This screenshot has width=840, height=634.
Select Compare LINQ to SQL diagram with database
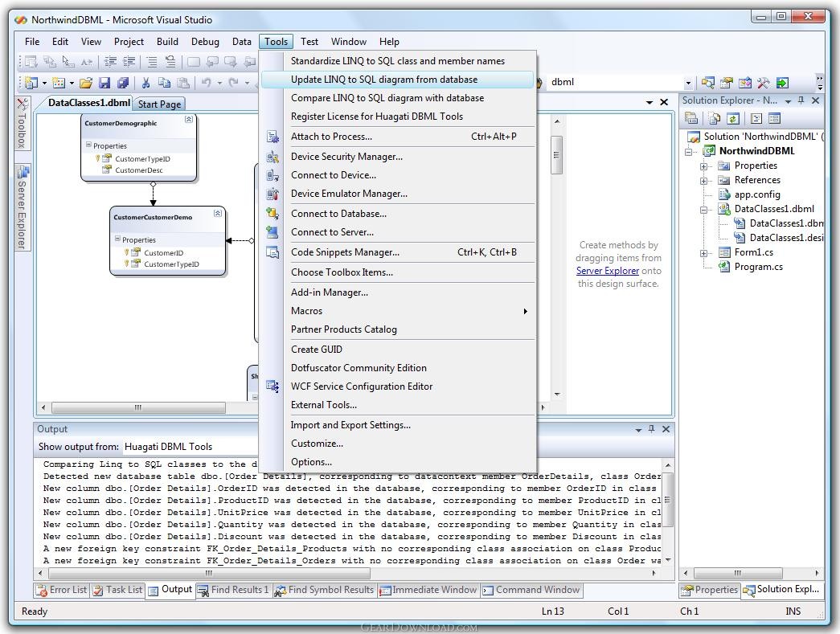point(398,98)
